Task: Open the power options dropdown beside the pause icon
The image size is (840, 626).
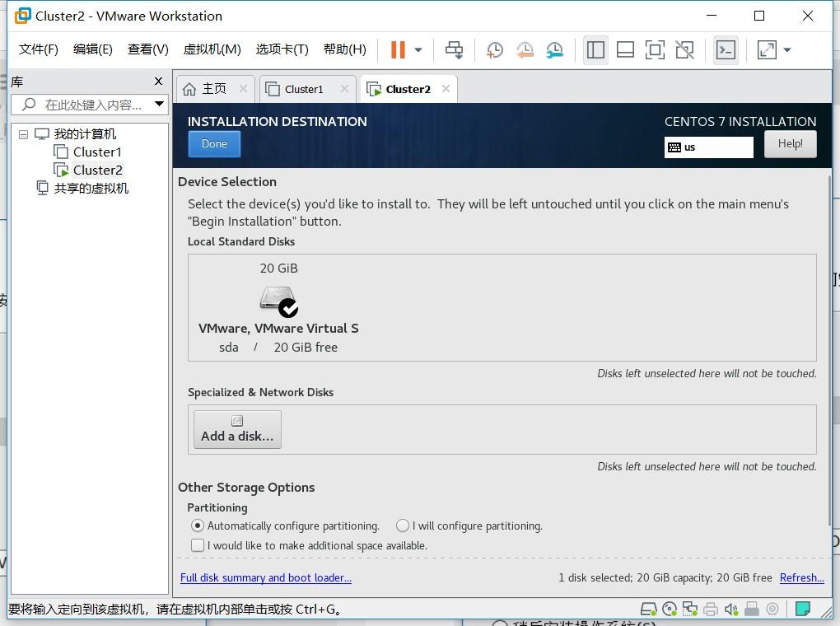Action: coord(418,50)
